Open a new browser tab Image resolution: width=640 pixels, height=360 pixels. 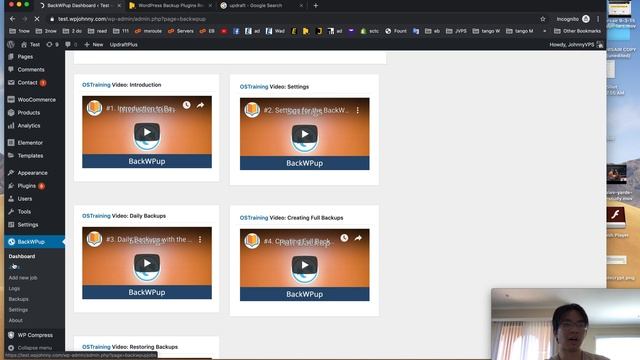(x=316, y=5)
